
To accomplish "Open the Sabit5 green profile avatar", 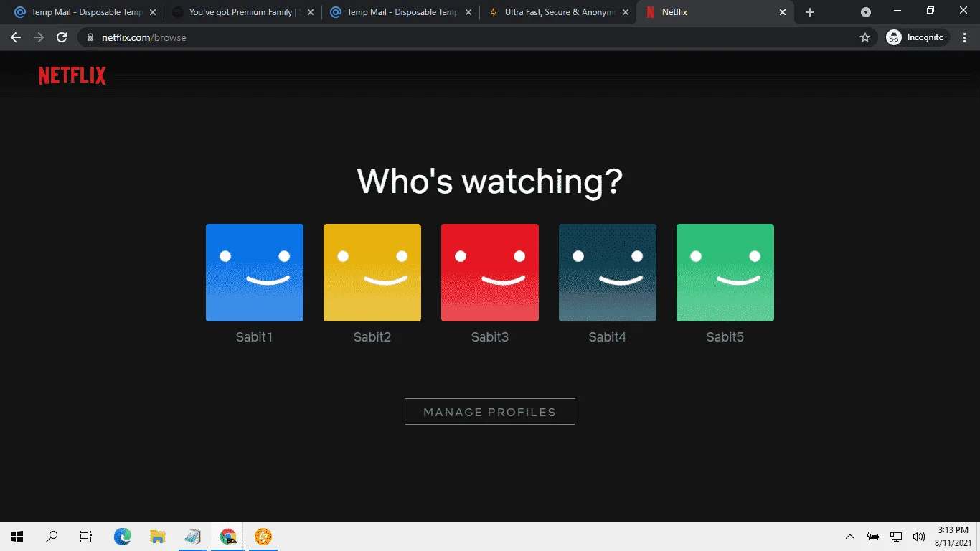I will [x=725, y=273].
